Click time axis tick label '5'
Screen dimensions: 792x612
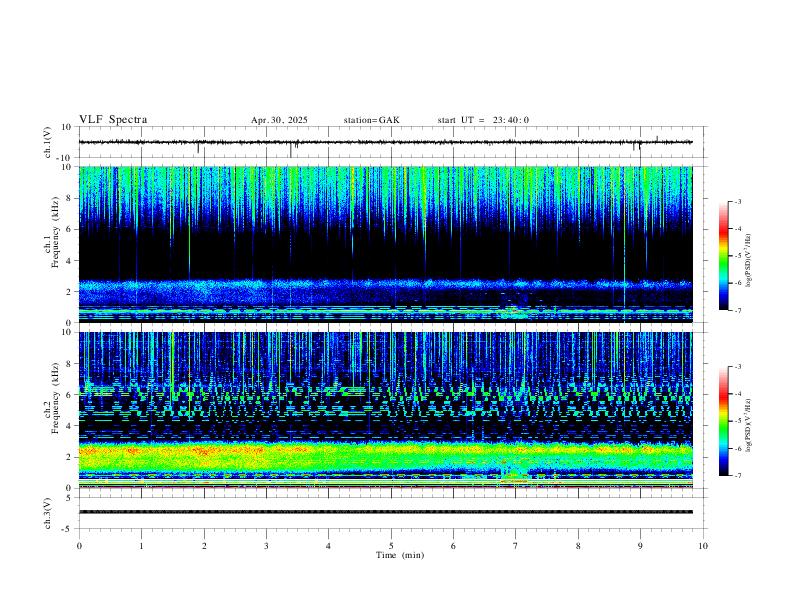pyautogui.click(x=391, y=546)
